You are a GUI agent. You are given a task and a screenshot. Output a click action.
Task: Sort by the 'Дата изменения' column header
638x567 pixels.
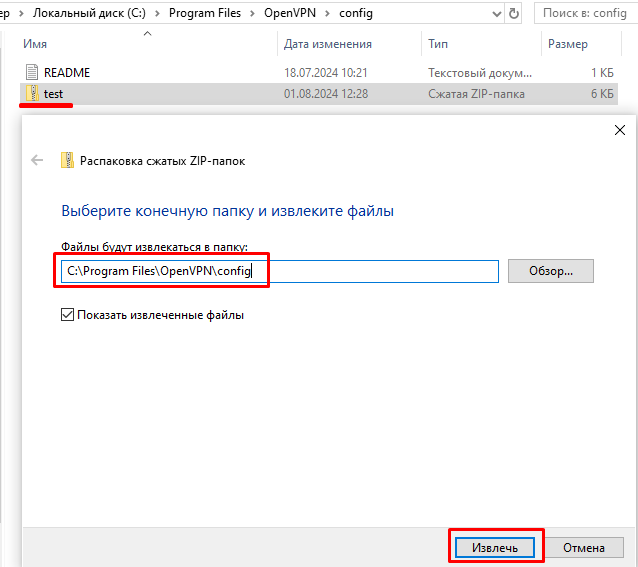[327, 44]
